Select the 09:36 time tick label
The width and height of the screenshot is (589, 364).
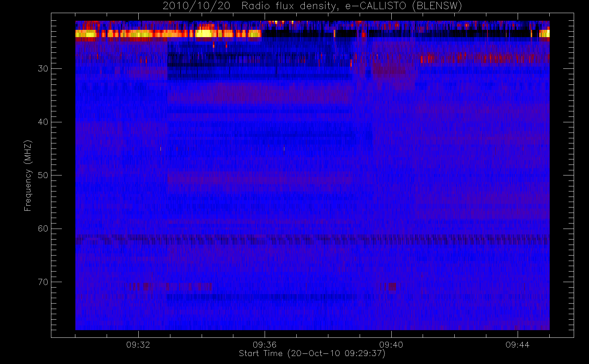(265, 345)
